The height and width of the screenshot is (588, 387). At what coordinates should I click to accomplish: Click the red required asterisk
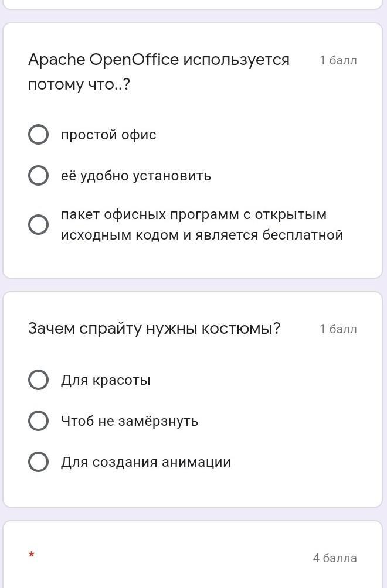(x=32, y=554)
